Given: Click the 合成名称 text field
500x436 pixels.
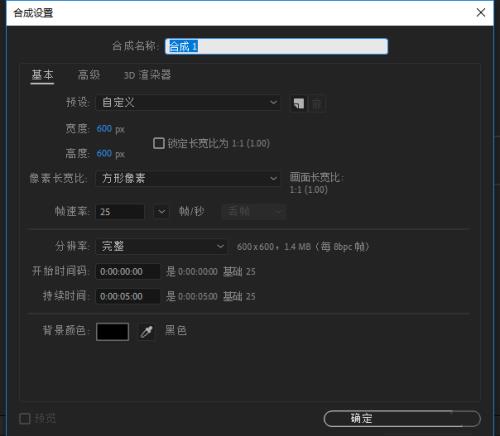Looking at the screenshot, I should point(276,46).
